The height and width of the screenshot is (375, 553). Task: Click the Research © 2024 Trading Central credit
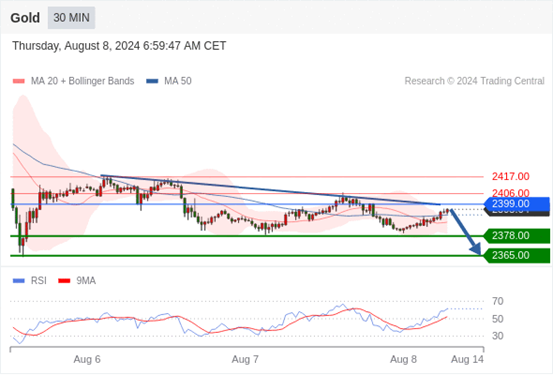[474, 81]
